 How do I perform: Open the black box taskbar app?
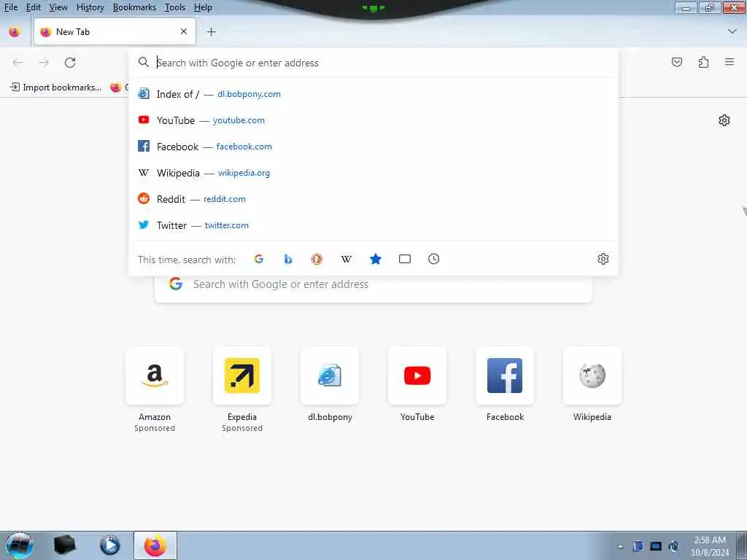(x=64, y=545)
